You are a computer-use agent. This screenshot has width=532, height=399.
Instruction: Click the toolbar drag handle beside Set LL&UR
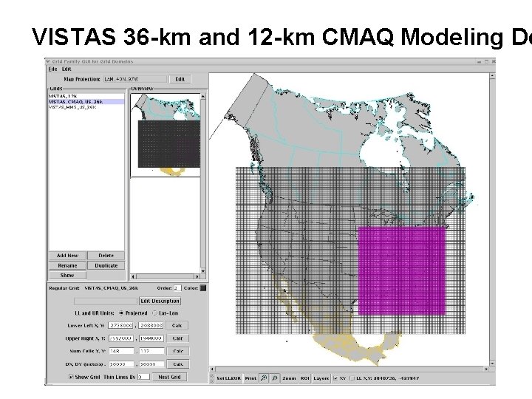tap(211, 378)
